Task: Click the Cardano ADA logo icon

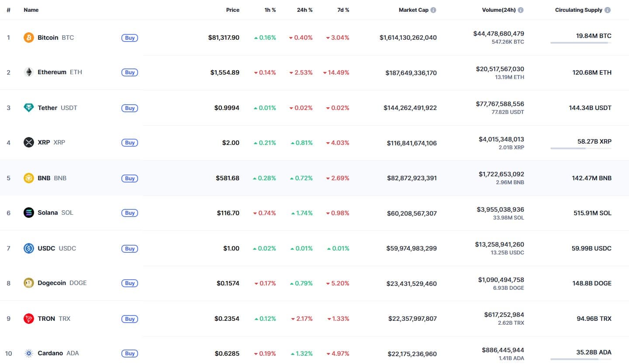Action: click(28, 353)
